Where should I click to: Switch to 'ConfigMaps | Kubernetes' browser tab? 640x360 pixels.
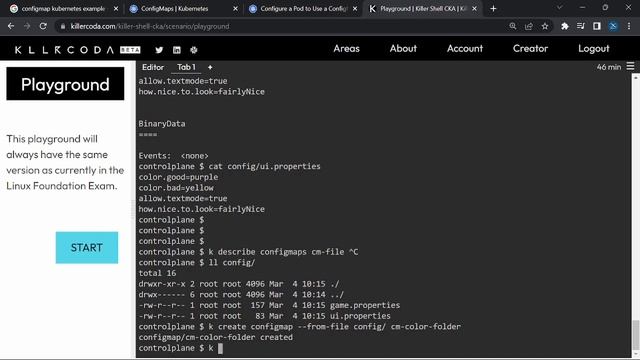[x=184, y=9]
